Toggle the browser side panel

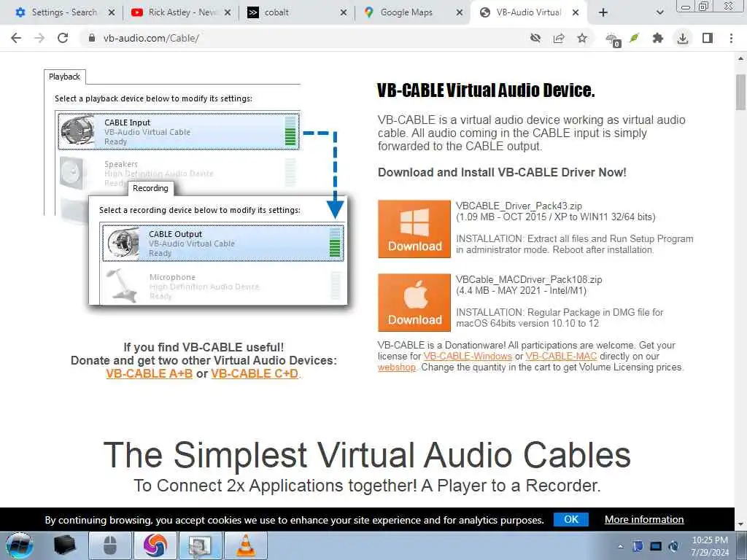point(708,38)
